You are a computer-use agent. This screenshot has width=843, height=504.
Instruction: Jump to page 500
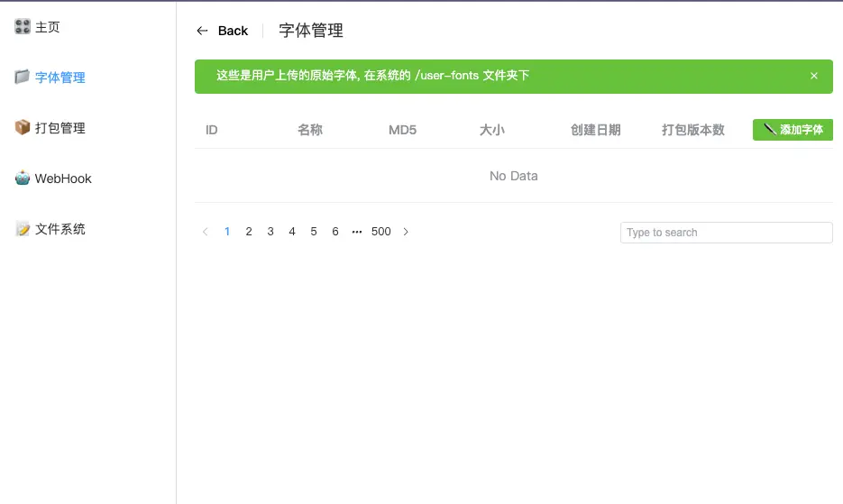(x=381, y=232)
